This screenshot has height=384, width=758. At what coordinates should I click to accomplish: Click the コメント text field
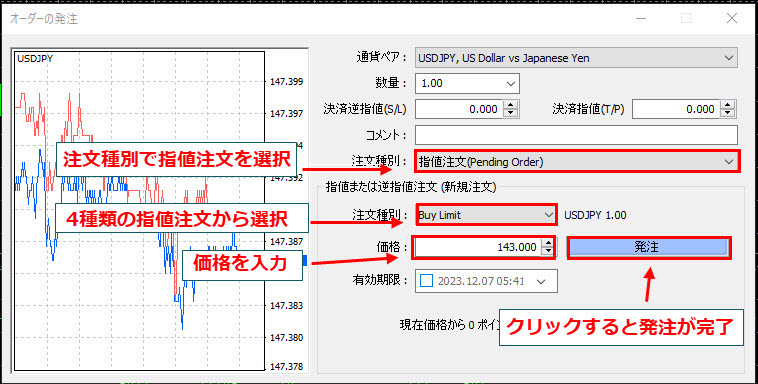click(x=576, y=135)
